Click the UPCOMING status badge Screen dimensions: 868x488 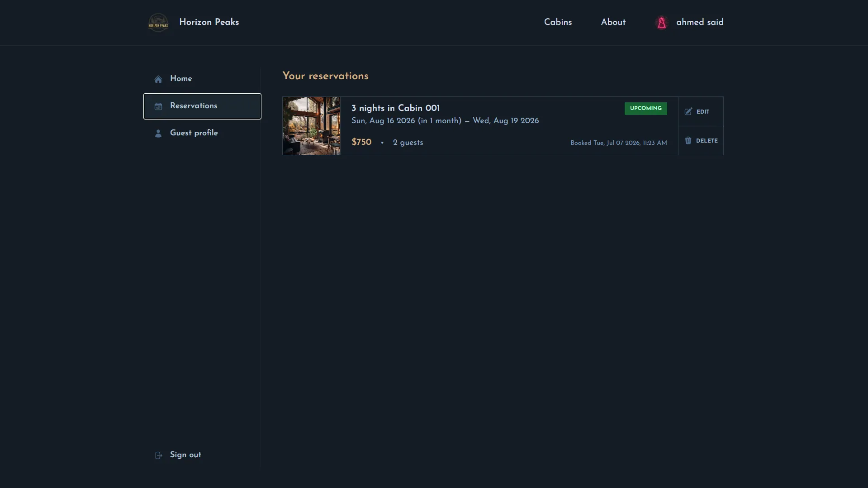(645, 108)
